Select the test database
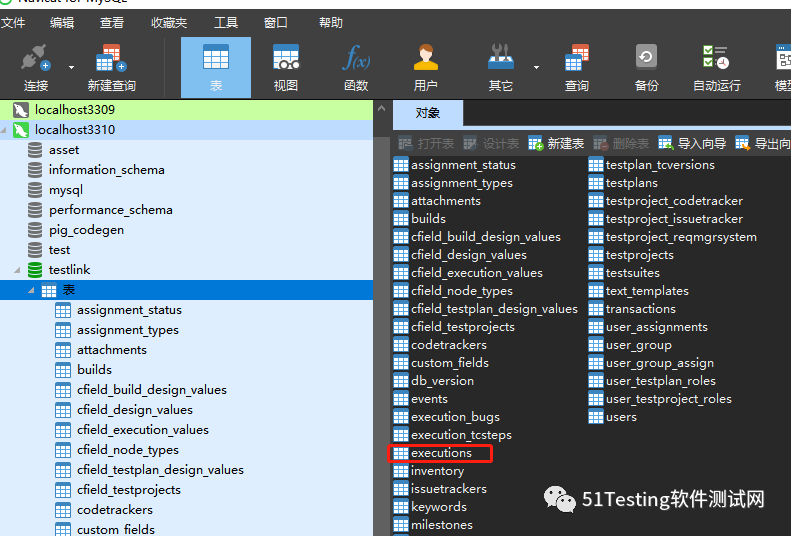 click(59, 250)
